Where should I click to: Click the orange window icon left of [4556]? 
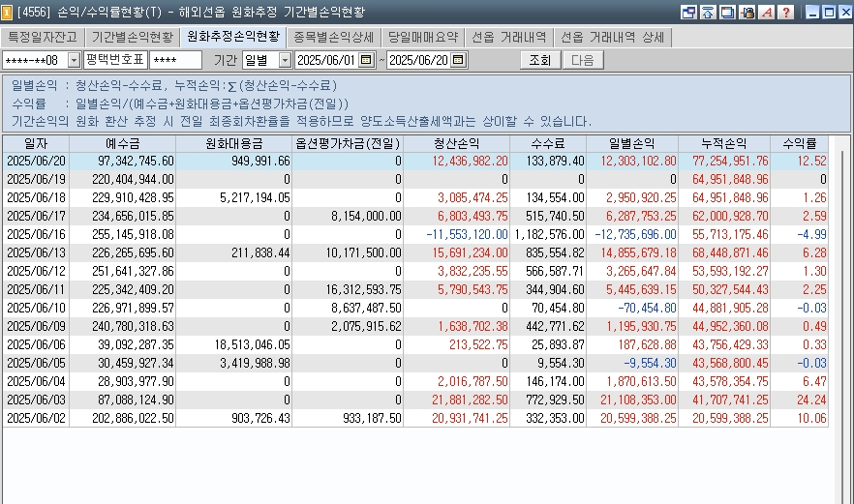click(x=7, y=12)
